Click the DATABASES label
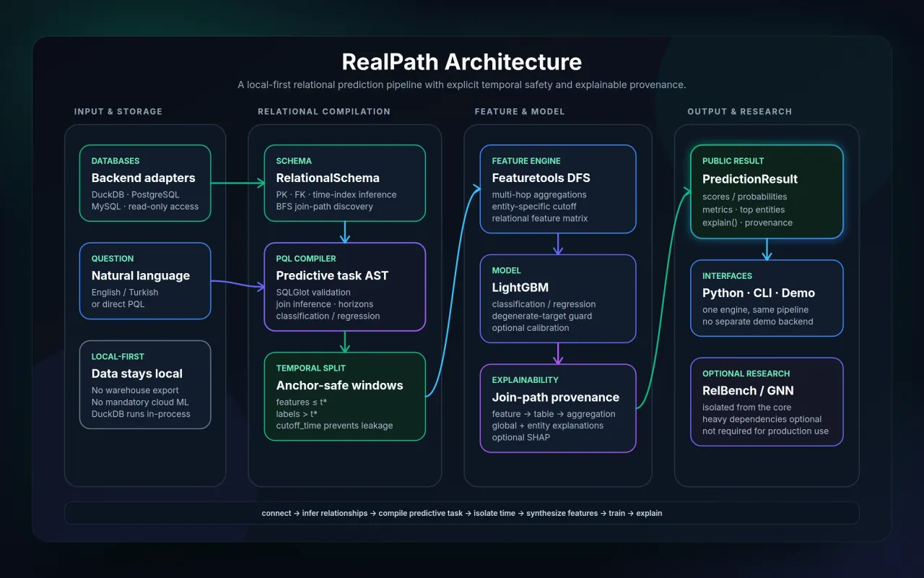The height and width of the screenshot is (578, 924). click(115, 161)
